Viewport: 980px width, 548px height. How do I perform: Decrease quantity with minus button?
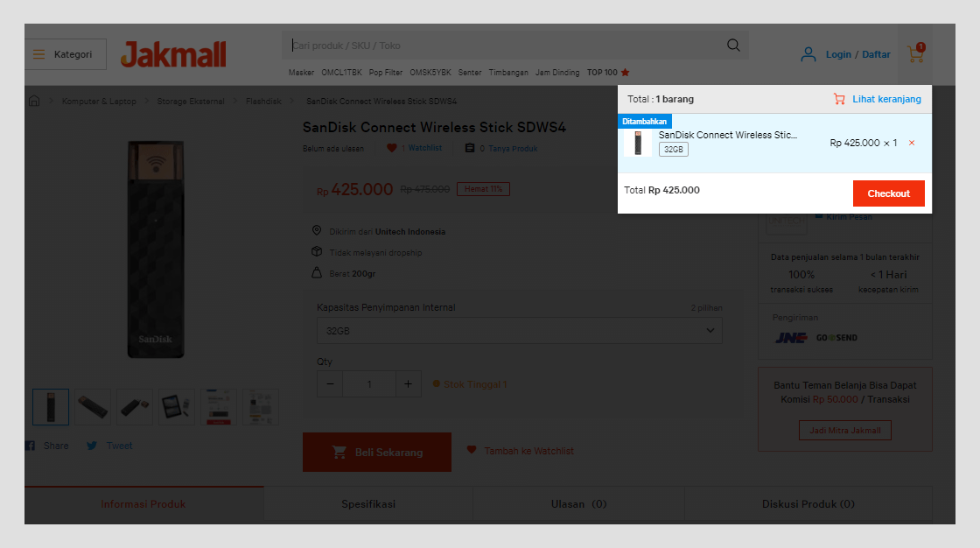click(x=330, y=383)
